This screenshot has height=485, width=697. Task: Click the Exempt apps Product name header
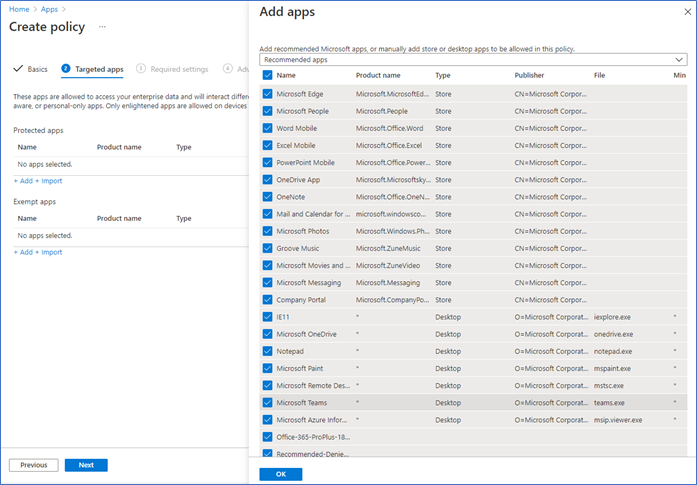(x=119, y=218)
